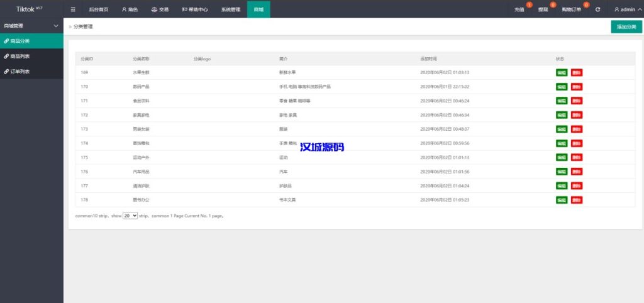Click the 状态 column header
This screenshot has height=303, width=644.
point(560,58)
